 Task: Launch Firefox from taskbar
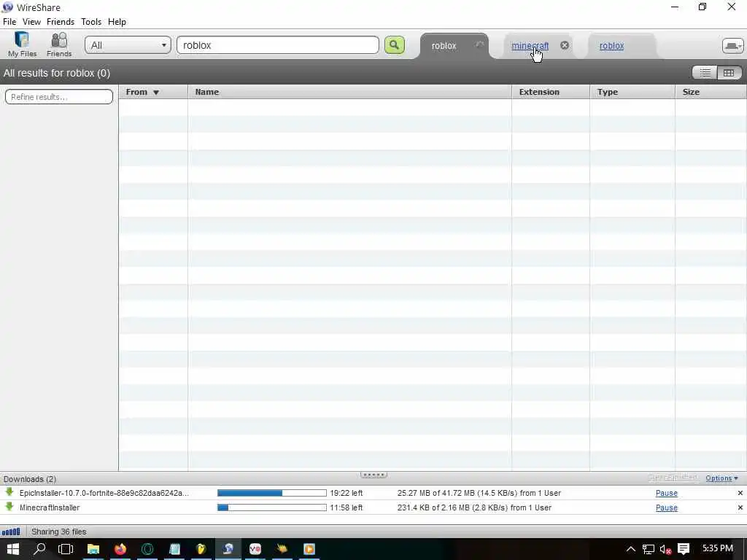click(x=120, y=549)
